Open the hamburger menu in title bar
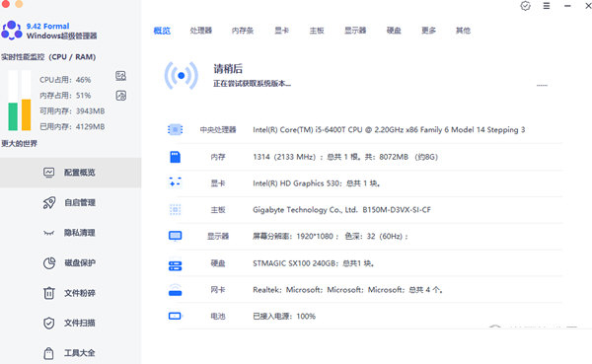The image size is (592, 364). (x=547, y=6)
